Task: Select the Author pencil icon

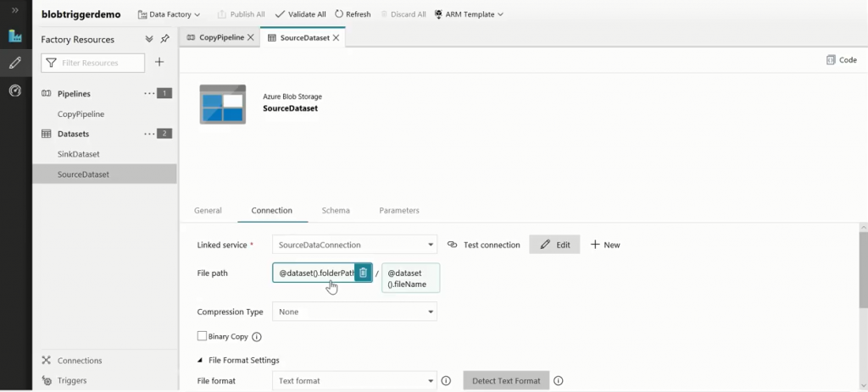Action: [15, 63]
